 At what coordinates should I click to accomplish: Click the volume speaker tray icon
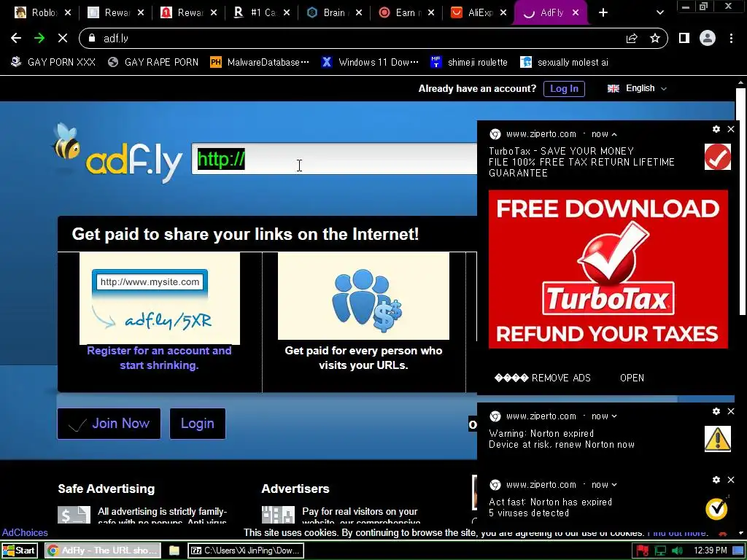point(677,551)
